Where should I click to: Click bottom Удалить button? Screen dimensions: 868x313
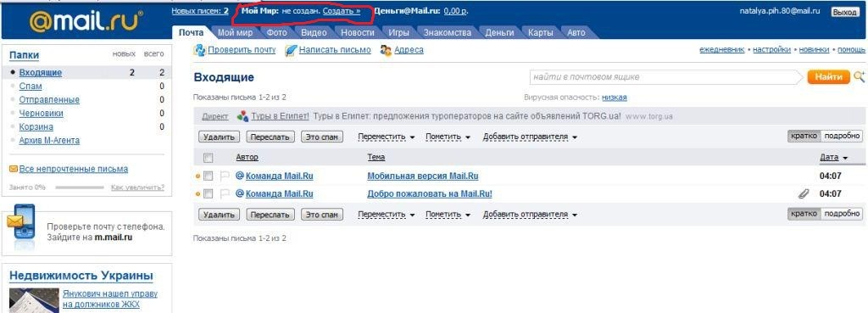(x=219, y=215)
